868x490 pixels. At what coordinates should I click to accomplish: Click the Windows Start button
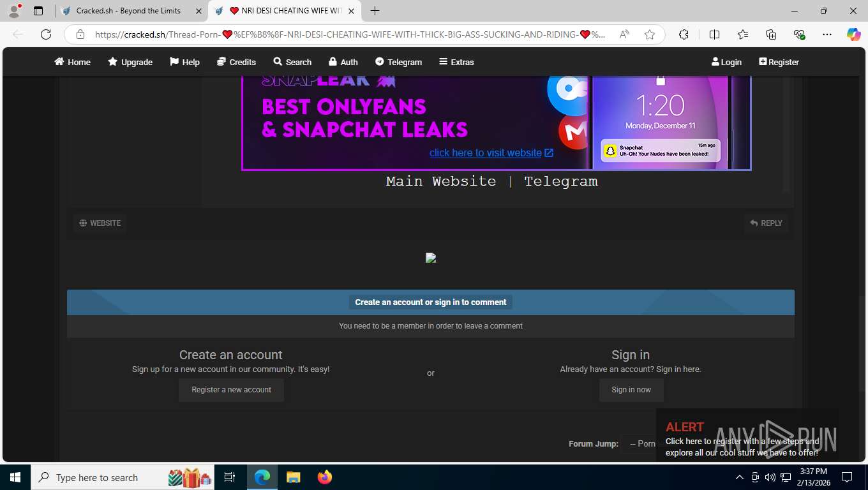pos(15,477)
